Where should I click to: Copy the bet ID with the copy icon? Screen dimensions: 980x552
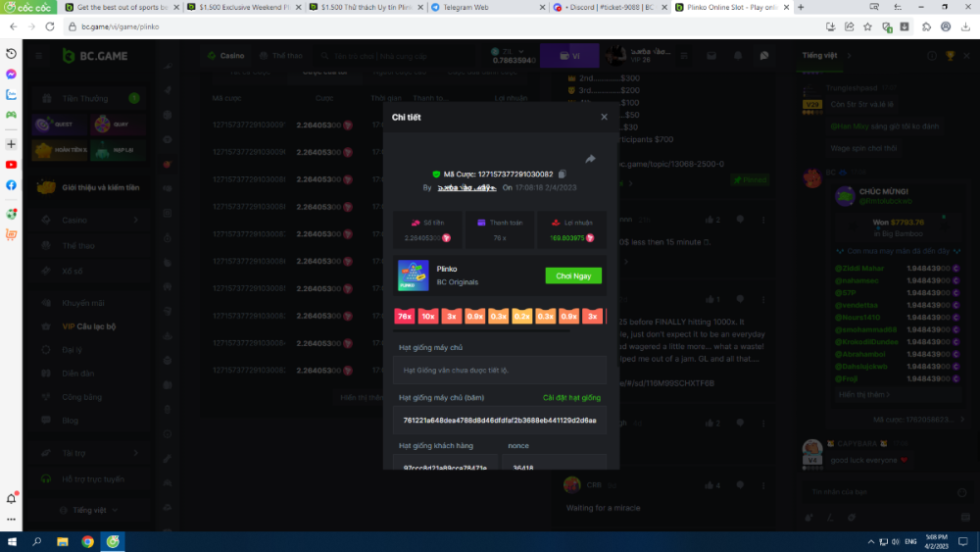point(562,174)
